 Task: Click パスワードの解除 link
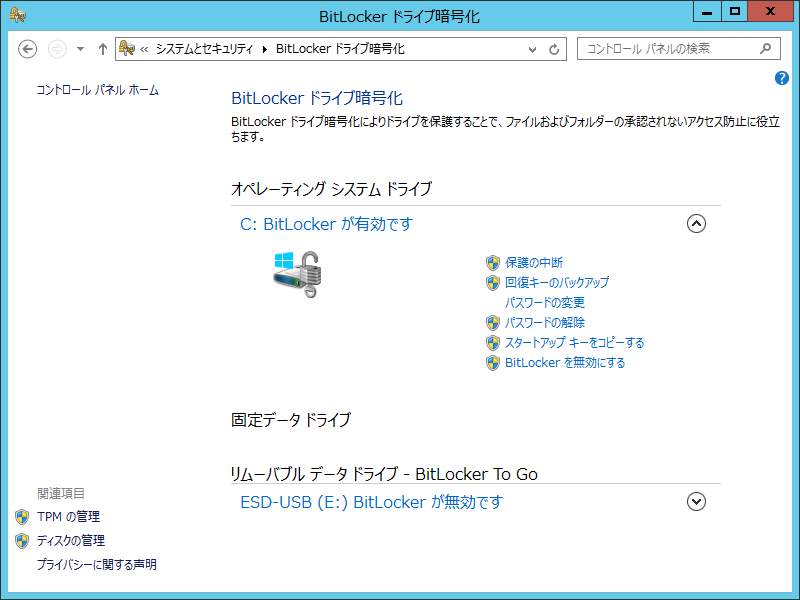[544, 322]
